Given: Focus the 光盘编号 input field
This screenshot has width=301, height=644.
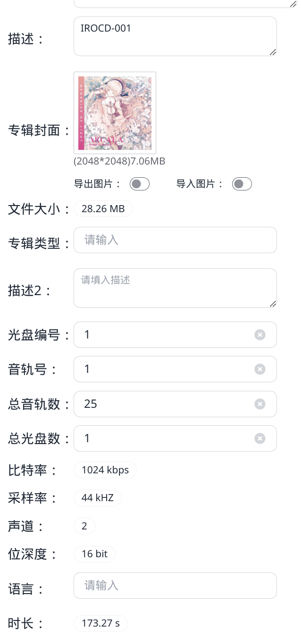Looking at the screenshot, I should (x=165, y=335).
